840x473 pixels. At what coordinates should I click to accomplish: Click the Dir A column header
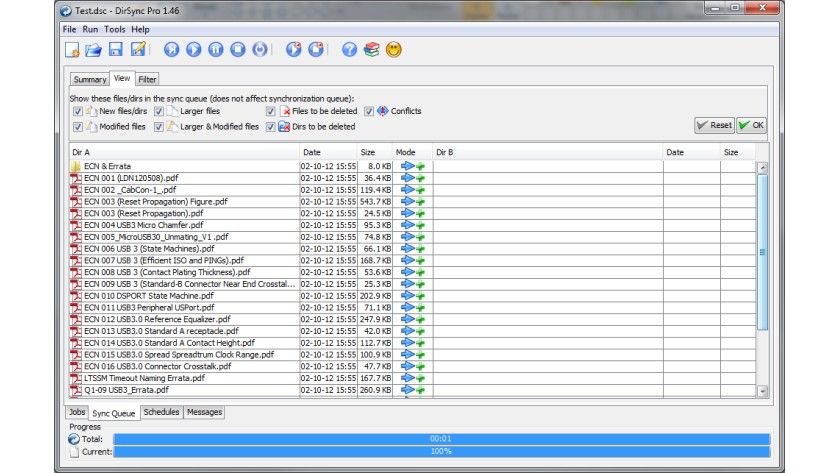(x=184, y=152)
